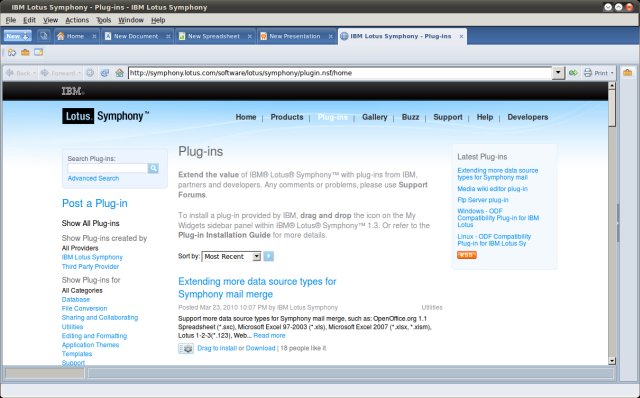Close the IBM Lotus Symphony - Plug-ins tab
This screenshot has width=640, height=398.
tap(461, 36)
